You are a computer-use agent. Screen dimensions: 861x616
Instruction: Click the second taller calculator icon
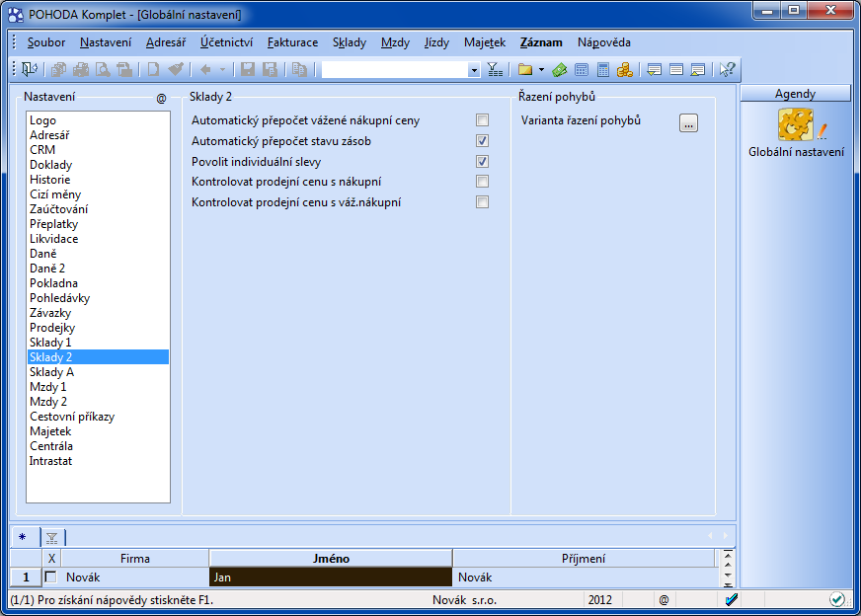pos(603,69)
